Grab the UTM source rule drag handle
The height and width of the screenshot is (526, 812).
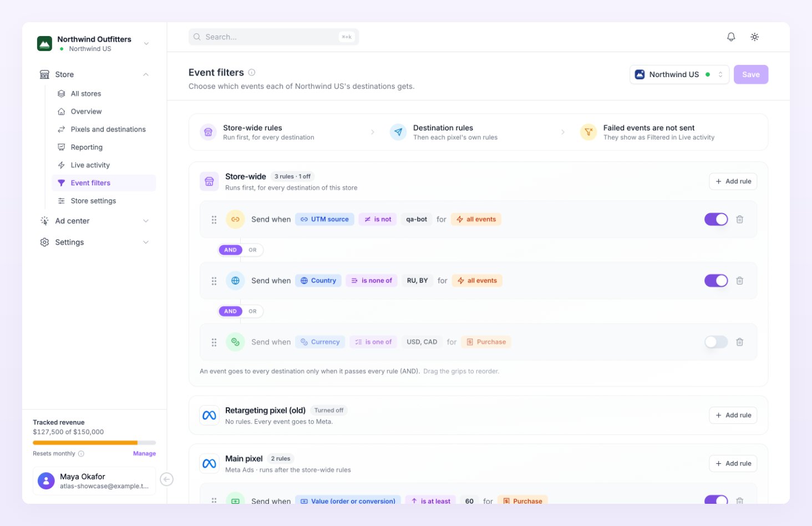214,220
